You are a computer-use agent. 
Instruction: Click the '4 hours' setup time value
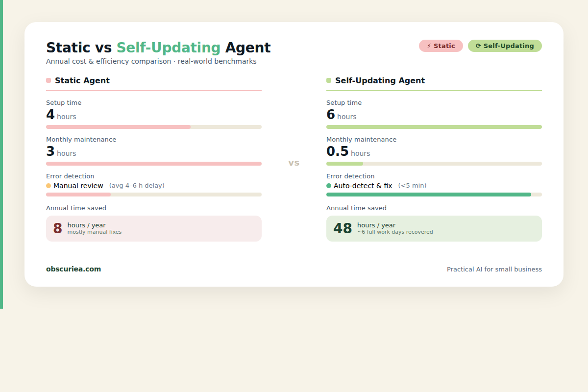[61, 115]
